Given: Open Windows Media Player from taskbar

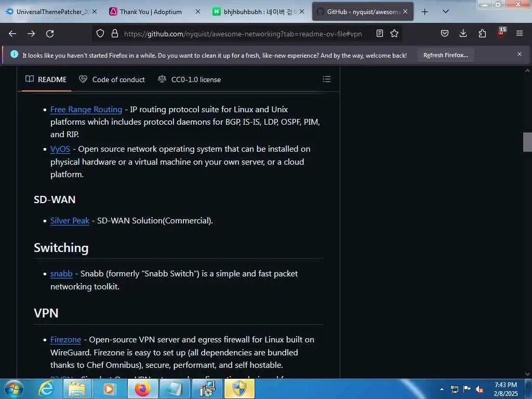Looking at the screenshot, I should 109,389.
